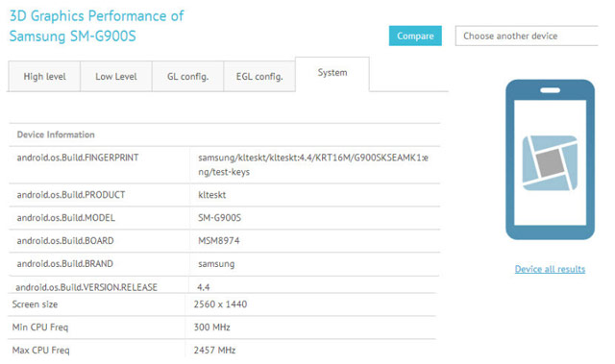
Task: Select the 300 MHz value
Action: coord(211,328)
